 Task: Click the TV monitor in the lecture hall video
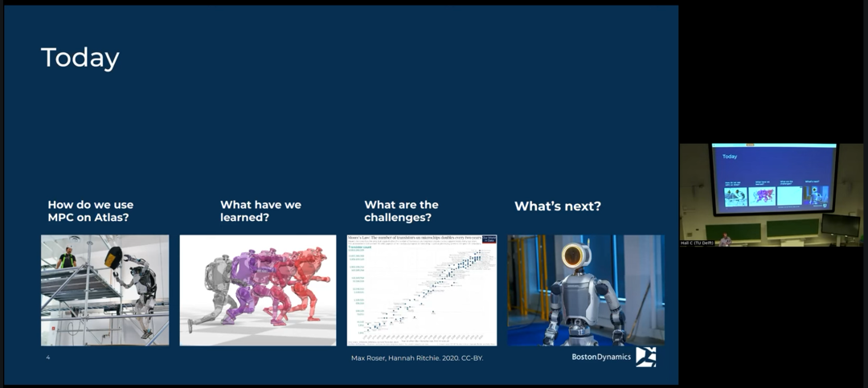pyautogui.click(x=841, y=225)
